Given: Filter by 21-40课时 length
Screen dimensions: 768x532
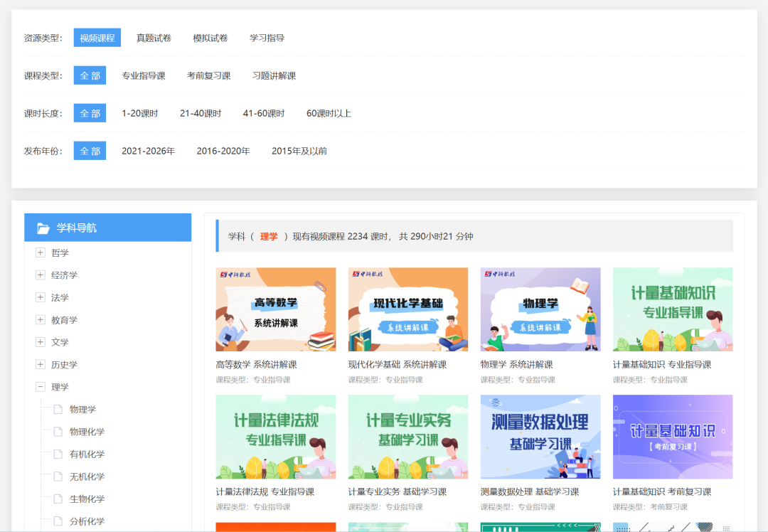Looking at the screenshot, I should 201,113.
